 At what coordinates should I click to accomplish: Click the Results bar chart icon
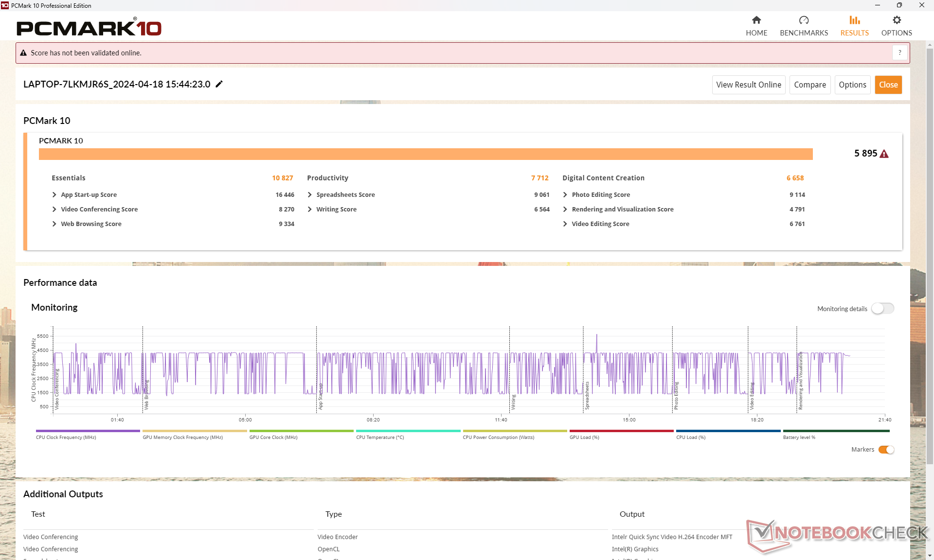coord(854,20)
